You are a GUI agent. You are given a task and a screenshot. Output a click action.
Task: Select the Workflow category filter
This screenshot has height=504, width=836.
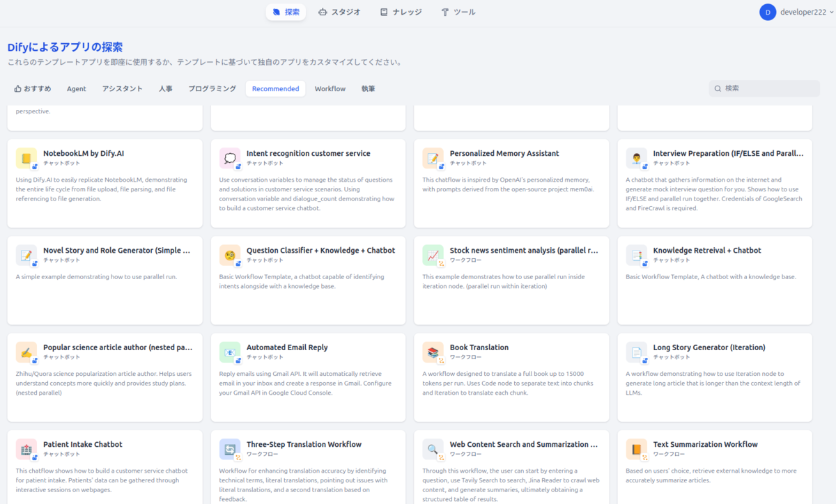[x=330, y=88]
